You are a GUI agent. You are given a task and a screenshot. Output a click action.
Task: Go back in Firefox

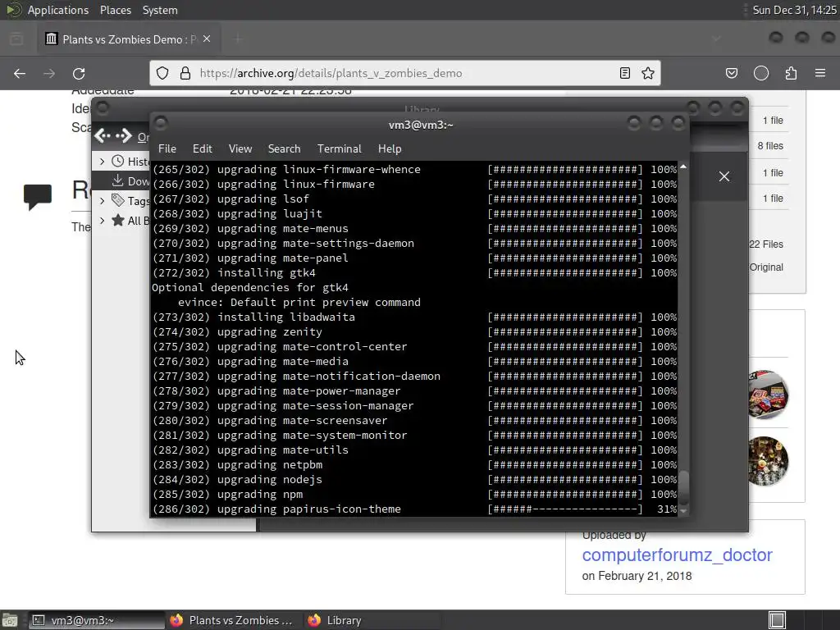tap(20, 73)
